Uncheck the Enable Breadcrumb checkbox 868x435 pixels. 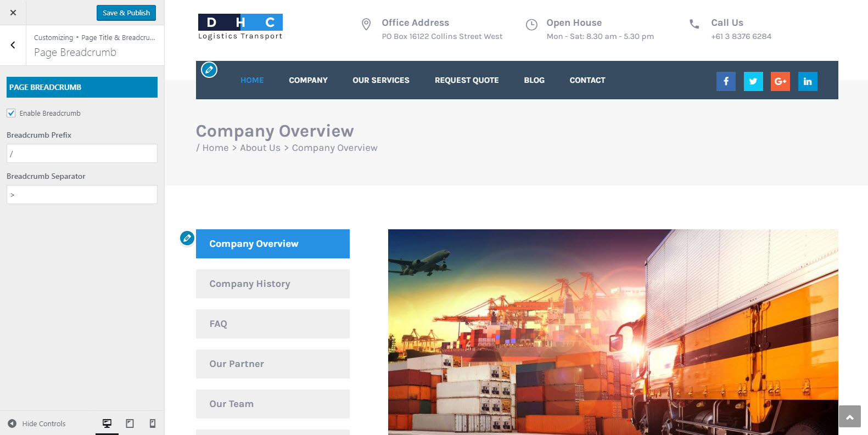pyautogui.click(x=11, y=113)
